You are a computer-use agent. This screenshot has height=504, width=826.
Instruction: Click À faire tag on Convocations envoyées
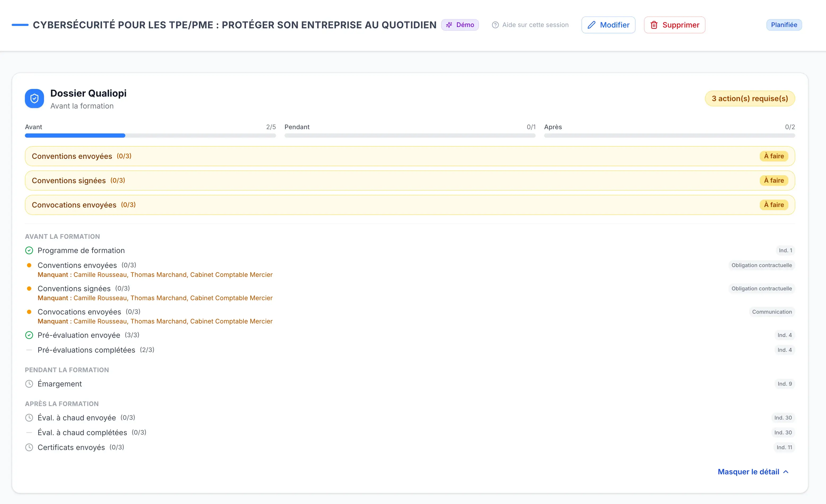774,205
